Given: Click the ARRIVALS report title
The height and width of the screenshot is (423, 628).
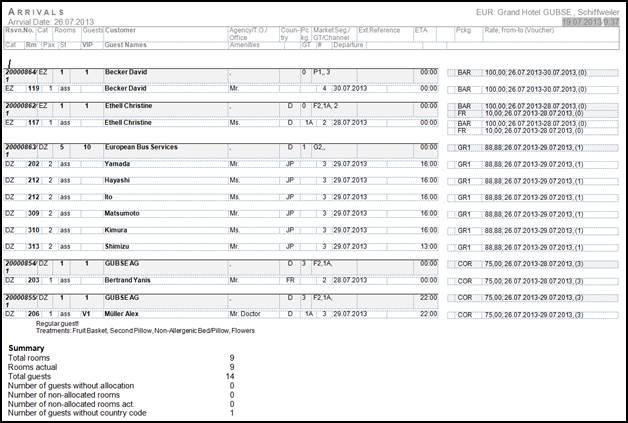Looking at the screenshot, I should coord(36,12).
